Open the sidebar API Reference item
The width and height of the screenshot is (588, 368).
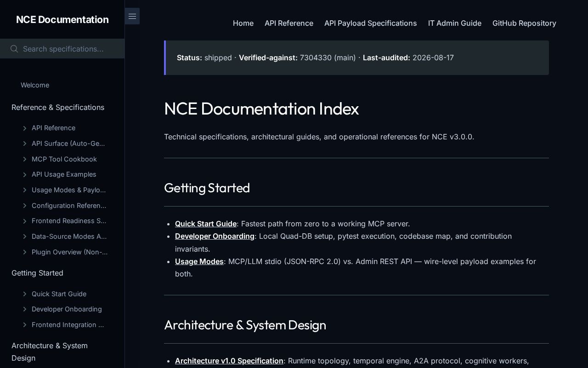[53, 128]
